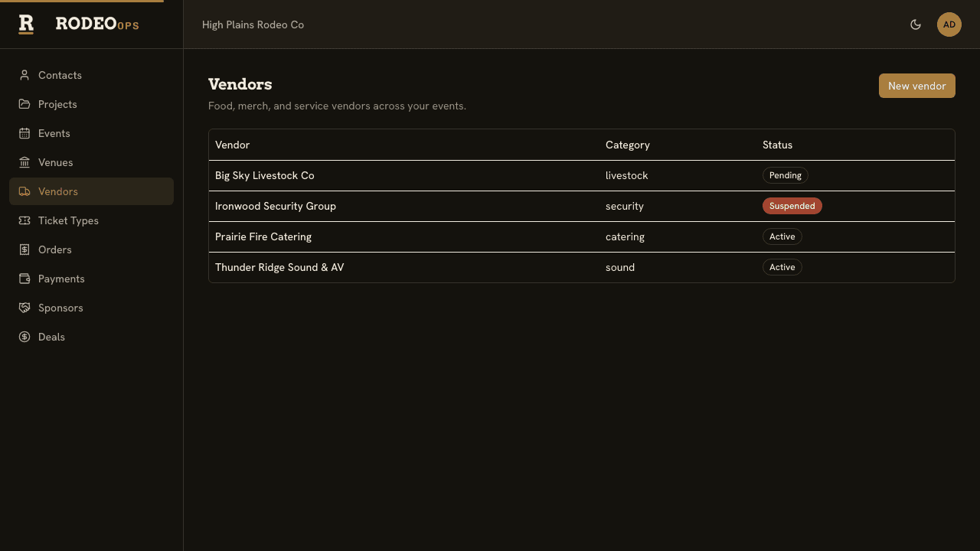This screenshot has width=980, height=551.
Task: Click the Contacts person icon
Action: pos(24,75)
